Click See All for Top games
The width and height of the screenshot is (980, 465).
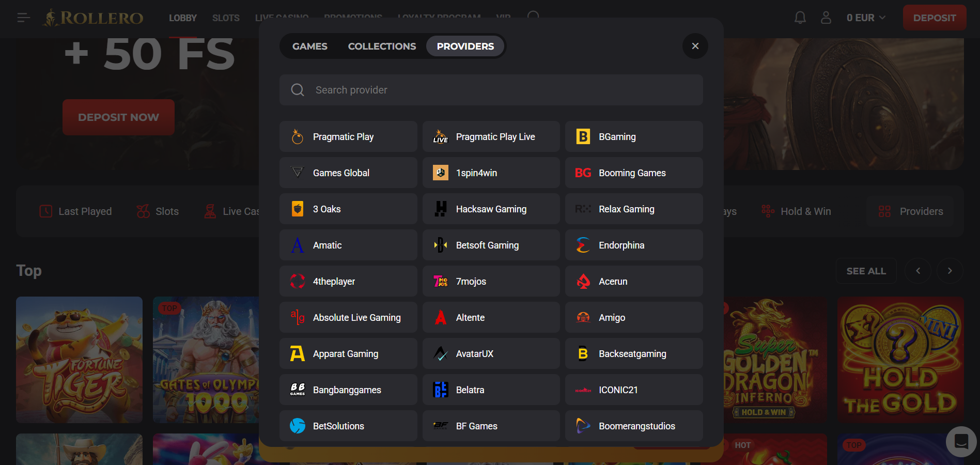point(866,271)
